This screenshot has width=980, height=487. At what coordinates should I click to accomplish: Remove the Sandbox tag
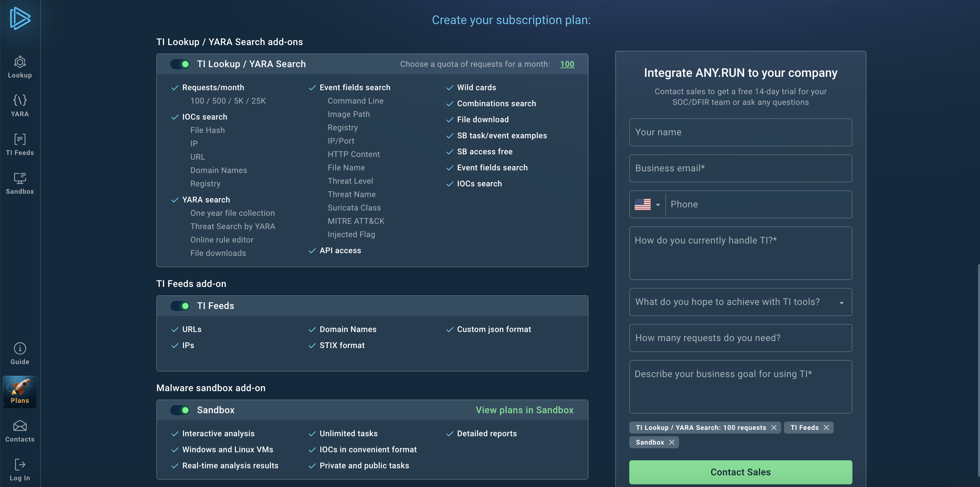pos(672,442)
